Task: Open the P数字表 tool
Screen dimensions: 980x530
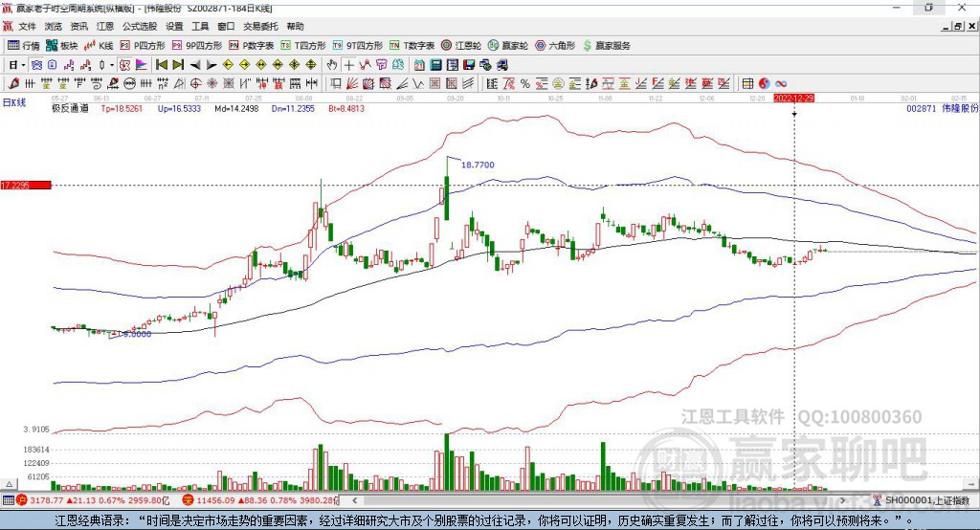Action: point(252,46)
